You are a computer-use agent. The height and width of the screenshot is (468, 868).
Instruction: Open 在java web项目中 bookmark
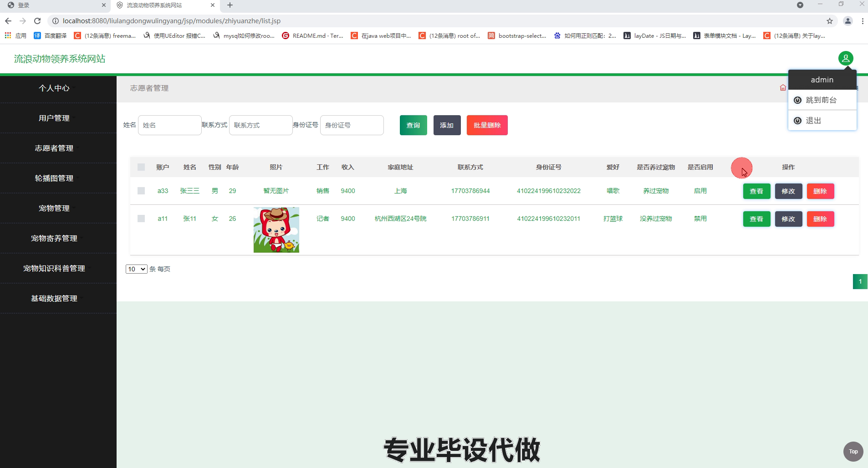click(381, 36)
